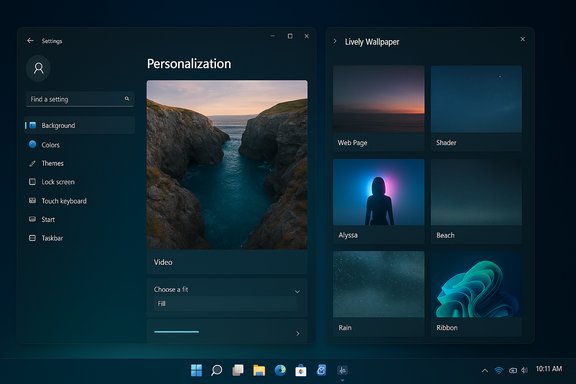This screenshot has width=576, height=384.
Task: Click the Colors palette icon
Action: click(33, 144)
